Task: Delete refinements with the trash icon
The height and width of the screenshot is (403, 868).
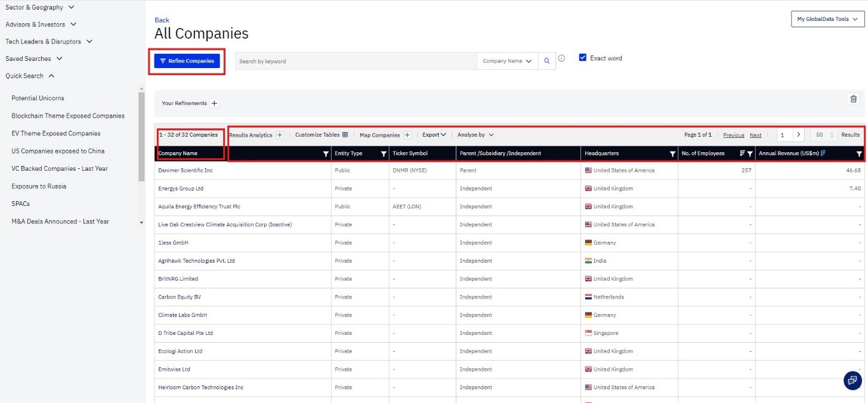Action: pyautogui.click(x=853, y=99)
